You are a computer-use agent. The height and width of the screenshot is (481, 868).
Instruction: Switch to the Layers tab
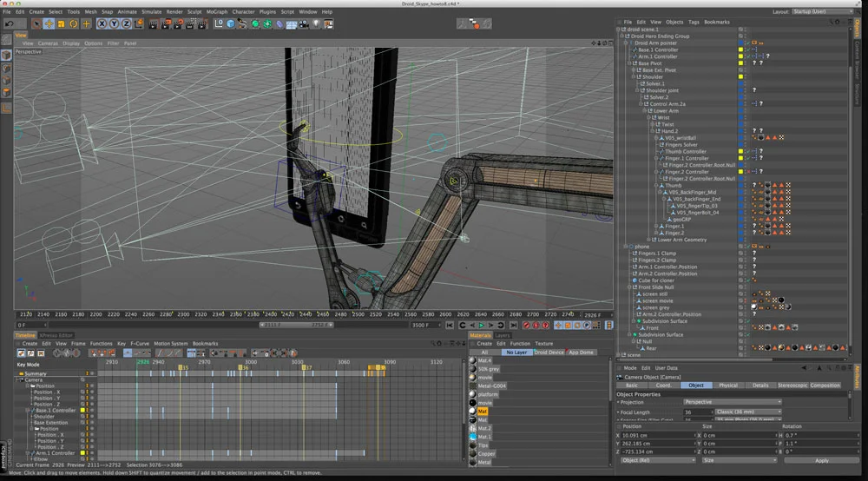tap(502, 335)
